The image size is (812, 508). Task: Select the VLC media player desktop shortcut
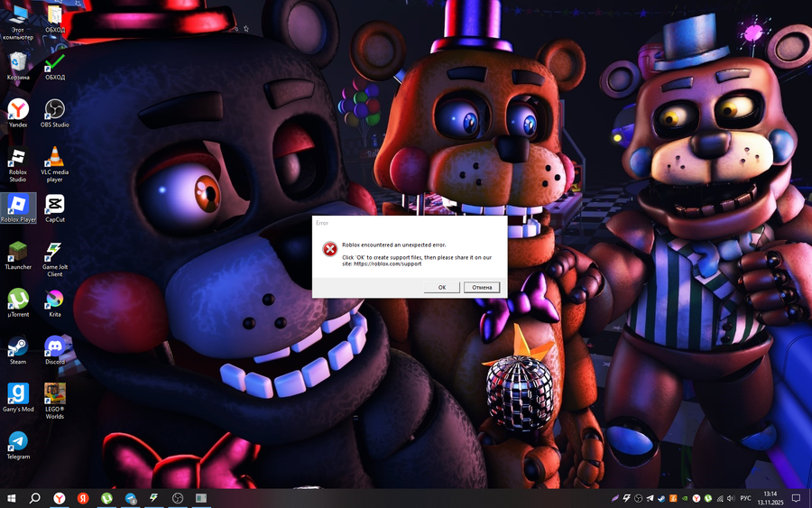click(x=55, y=165)
